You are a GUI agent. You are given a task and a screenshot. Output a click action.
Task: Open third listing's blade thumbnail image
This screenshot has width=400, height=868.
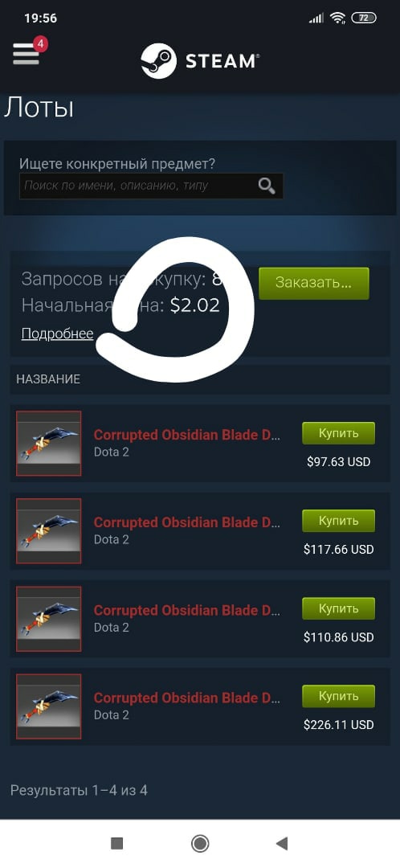pyautogui.click(x=49, y=619)
